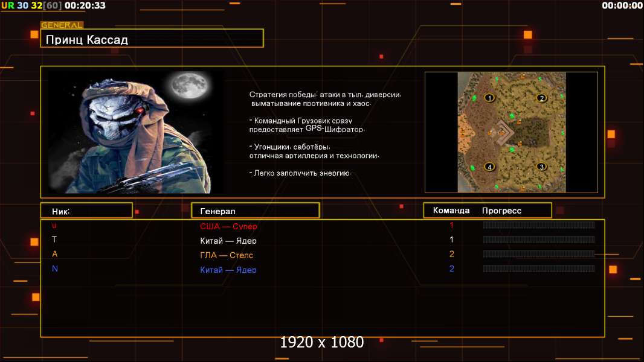Click the "Ник:" column header

click(86, 211)
